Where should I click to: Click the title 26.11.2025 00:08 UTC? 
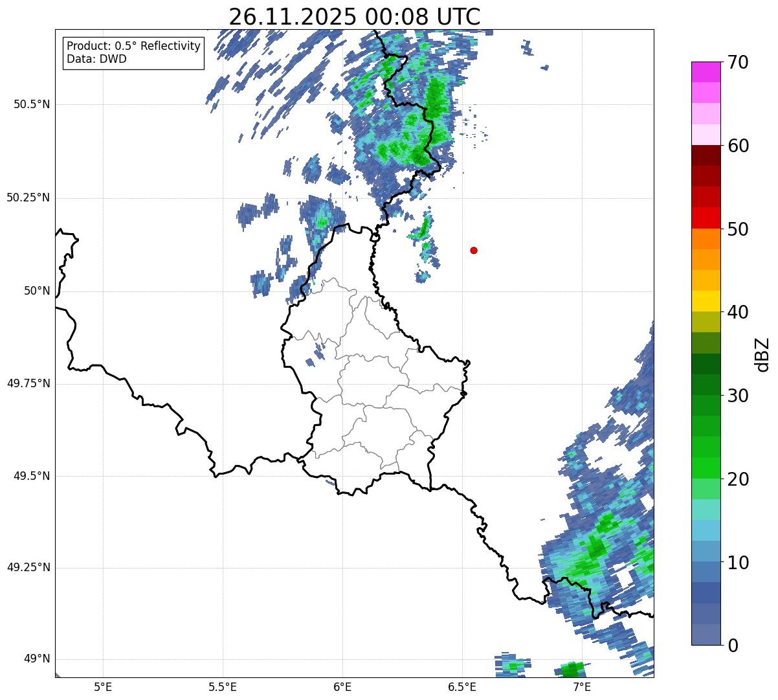point(355,17)
